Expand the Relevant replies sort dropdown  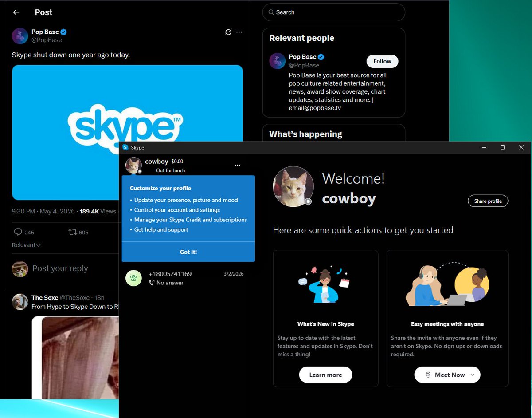pos(26,245)
